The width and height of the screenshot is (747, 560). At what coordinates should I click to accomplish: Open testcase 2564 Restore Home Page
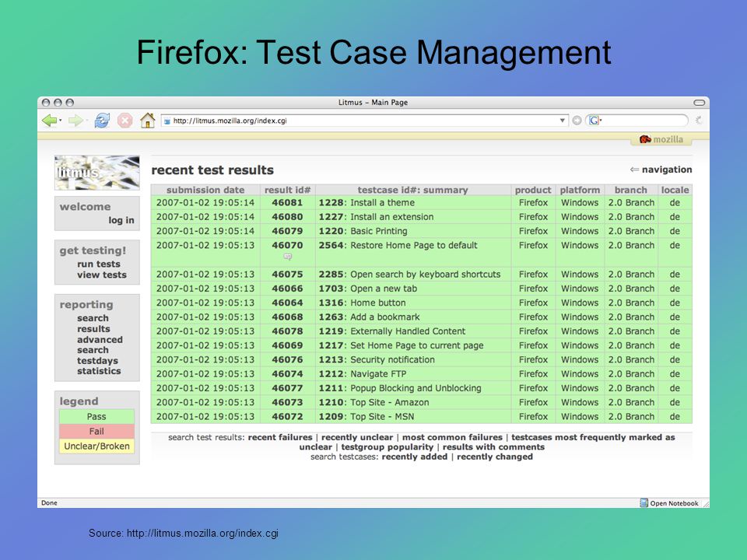pyautogui.click(x=398, y=246)
